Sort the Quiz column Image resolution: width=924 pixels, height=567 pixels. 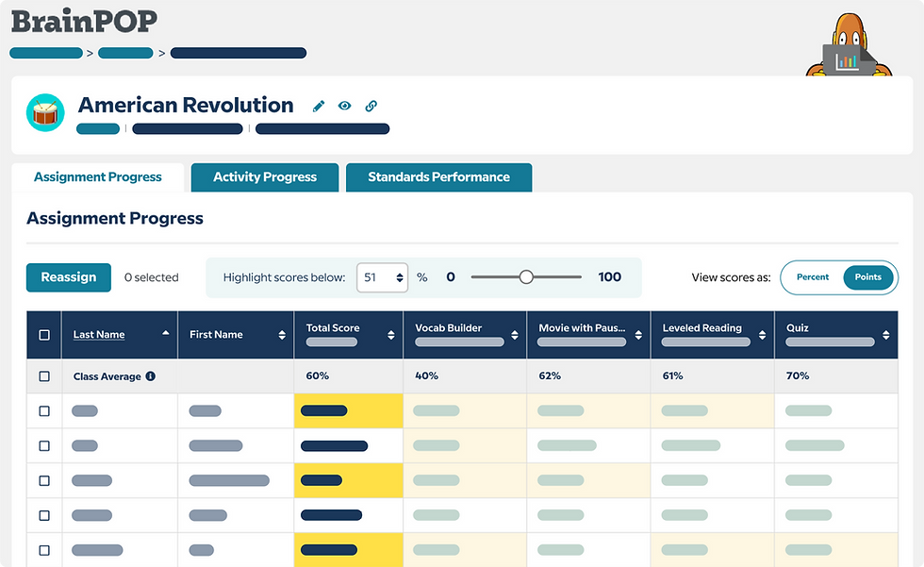coord(885,335)
